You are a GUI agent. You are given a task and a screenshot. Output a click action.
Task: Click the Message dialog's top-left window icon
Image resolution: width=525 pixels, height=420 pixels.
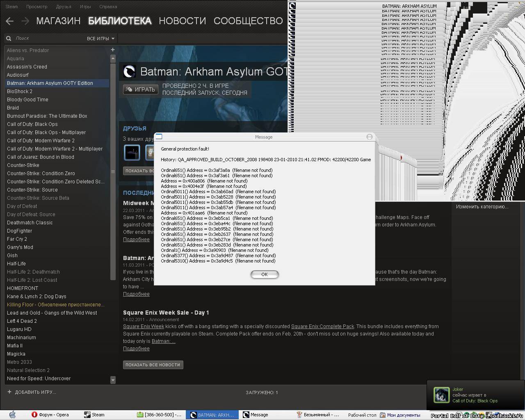(159, 137)
